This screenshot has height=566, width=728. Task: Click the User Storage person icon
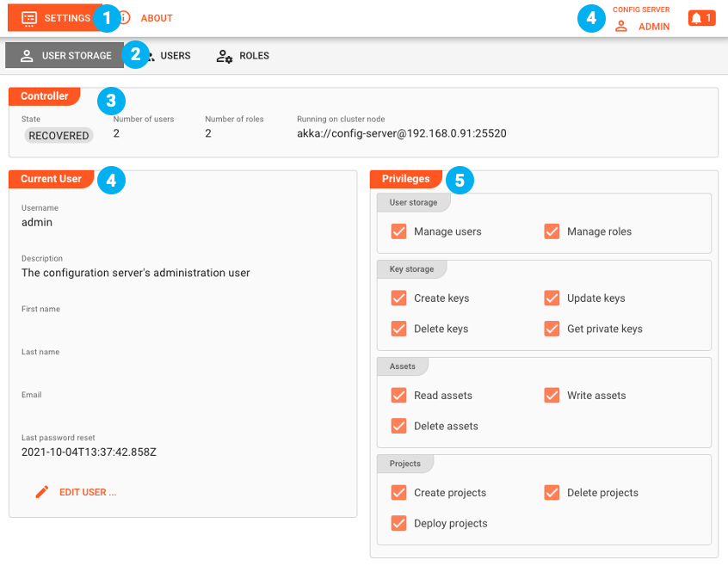point(27,56)
